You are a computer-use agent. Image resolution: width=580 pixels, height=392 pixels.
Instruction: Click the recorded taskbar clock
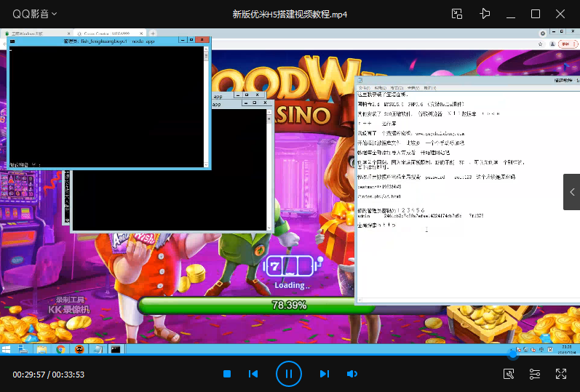(566, 350)
